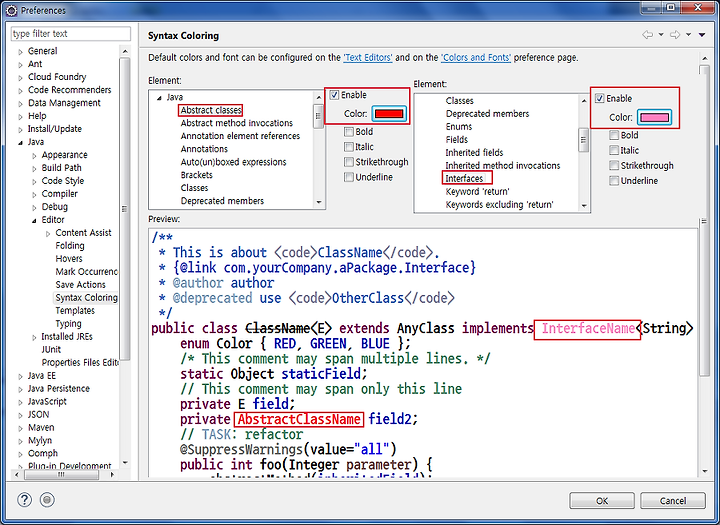
Task: Collapse the Editor tree node
Action: pos(34,220)
